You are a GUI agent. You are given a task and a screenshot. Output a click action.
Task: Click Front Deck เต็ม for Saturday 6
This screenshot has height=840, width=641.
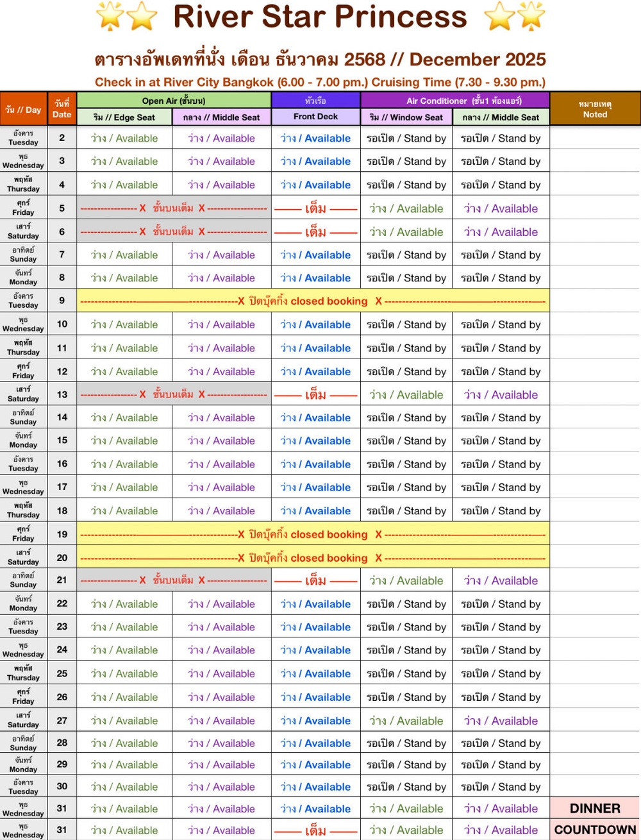[316, 231]
